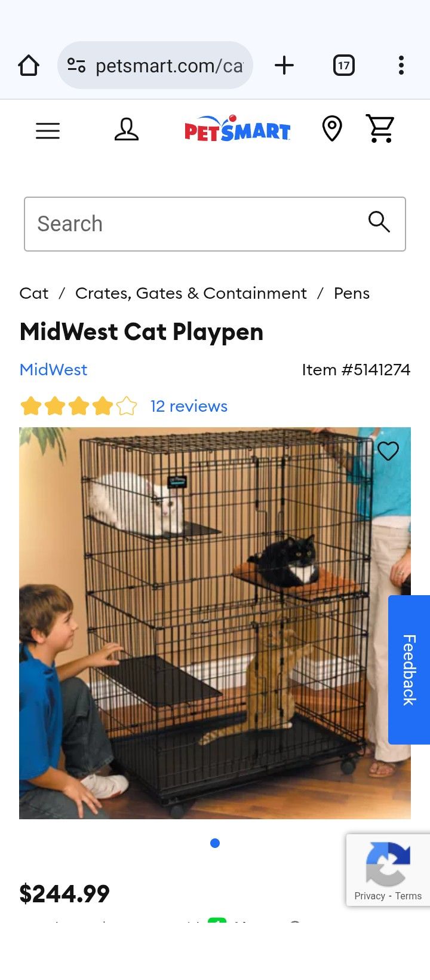Open the MidWest brand link

point(53,370)
